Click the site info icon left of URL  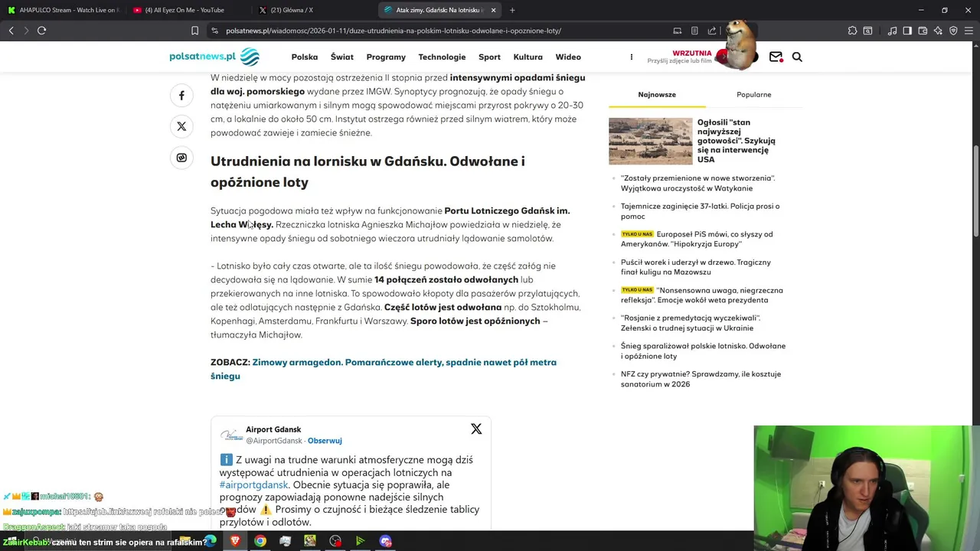click(x=214, y=31)
